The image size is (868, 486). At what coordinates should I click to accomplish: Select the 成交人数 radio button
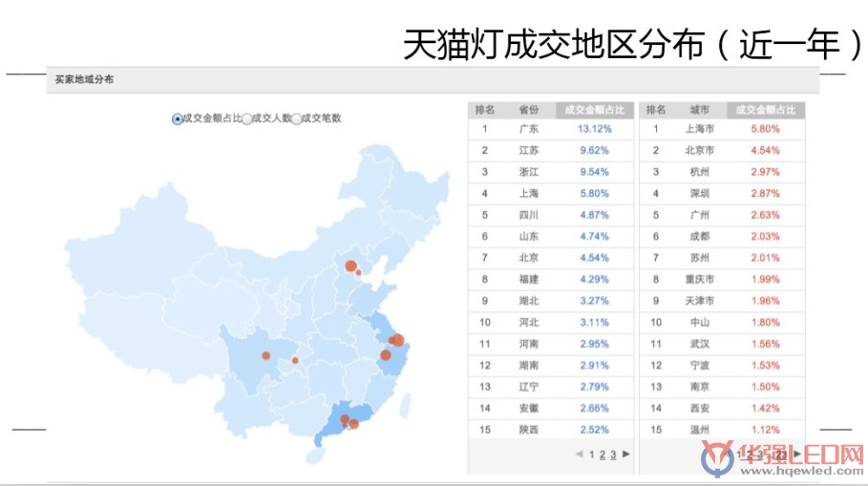tap(247, 119)
